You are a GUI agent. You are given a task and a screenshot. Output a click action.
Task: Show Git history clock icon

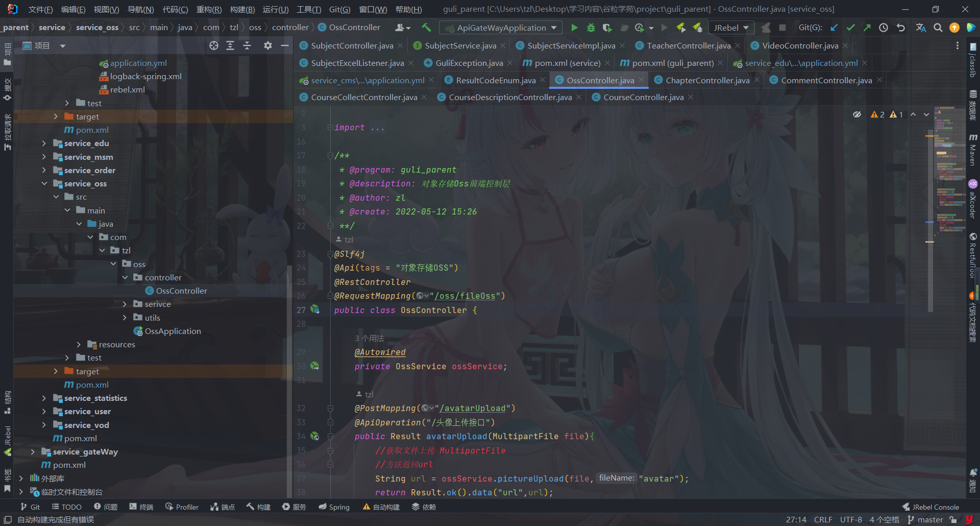(x=884, y=28)
